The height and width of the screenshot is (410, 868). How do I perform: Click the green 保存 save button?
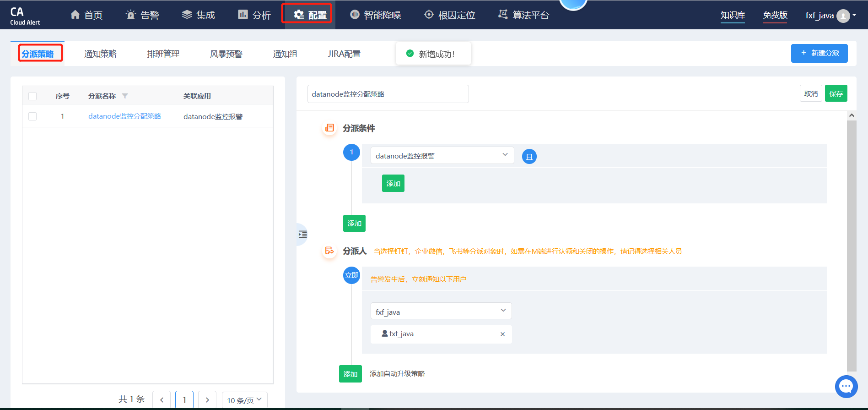[836, 93]
